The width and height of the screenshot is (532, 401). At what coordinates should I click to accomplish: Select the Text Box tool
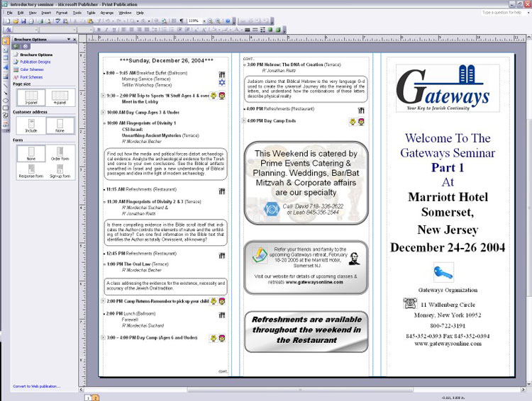point(6,50)
